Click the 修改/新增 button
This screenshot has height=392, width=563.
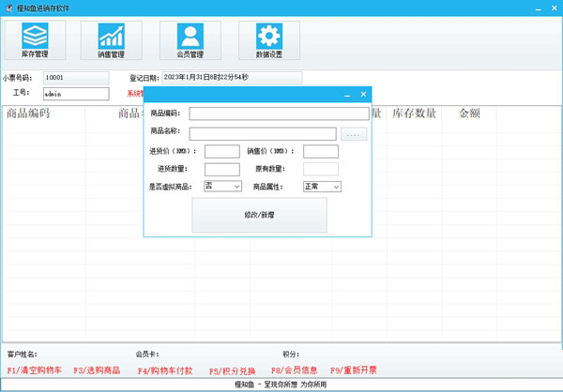point(260,215)
